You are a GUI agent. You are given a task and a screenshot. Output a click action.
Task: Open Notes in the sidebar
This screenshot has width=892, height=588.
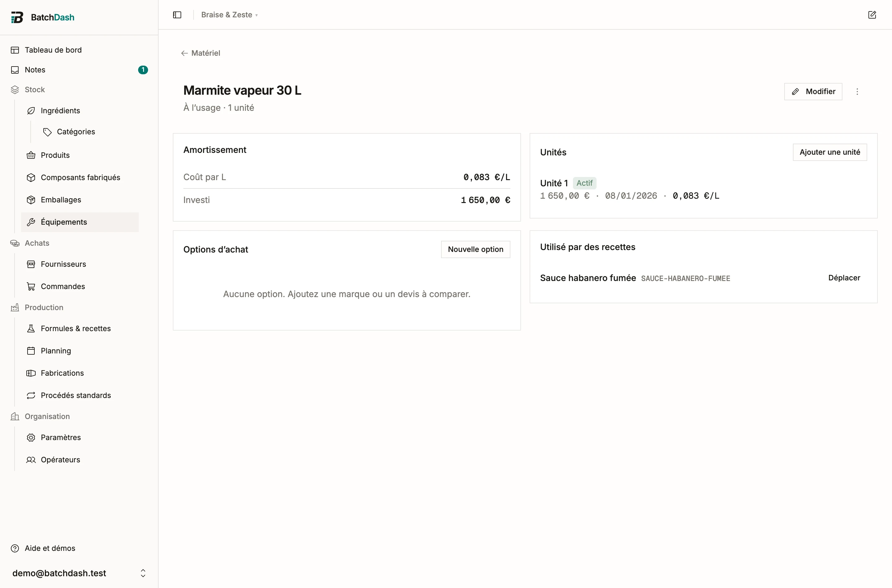[79, 70]
